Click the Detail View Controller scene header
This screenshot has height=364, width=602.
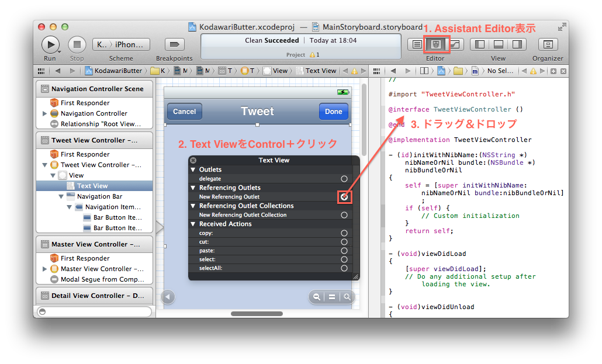tap(95, 296)
